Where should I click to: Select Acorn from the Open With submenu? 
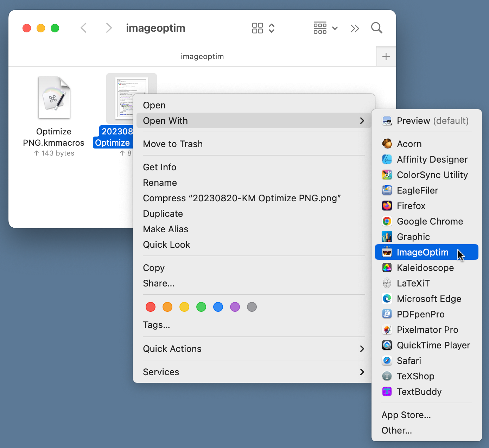click(409, 144)
